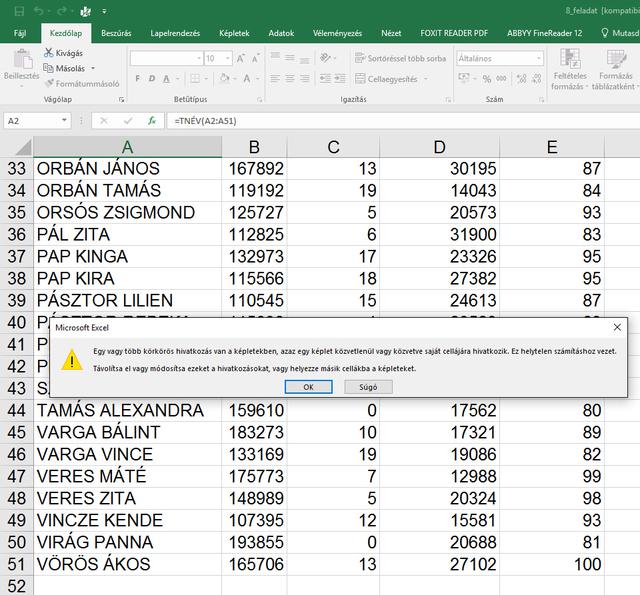Switch to the Nézet tab
Screen dimensions: 640x595
point(391,33)
